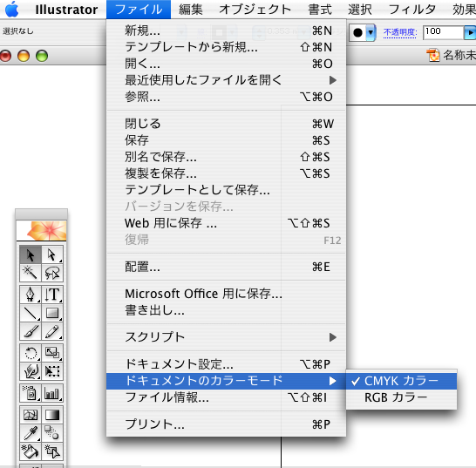476x468 pixels.
Task: Select the Rectangle tool
Action: pos(52,313)
